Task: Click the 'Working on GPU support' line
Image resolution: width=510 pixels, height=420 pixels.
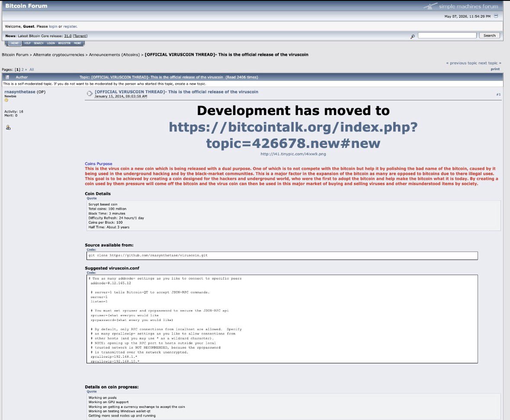Action: point(108,402)
